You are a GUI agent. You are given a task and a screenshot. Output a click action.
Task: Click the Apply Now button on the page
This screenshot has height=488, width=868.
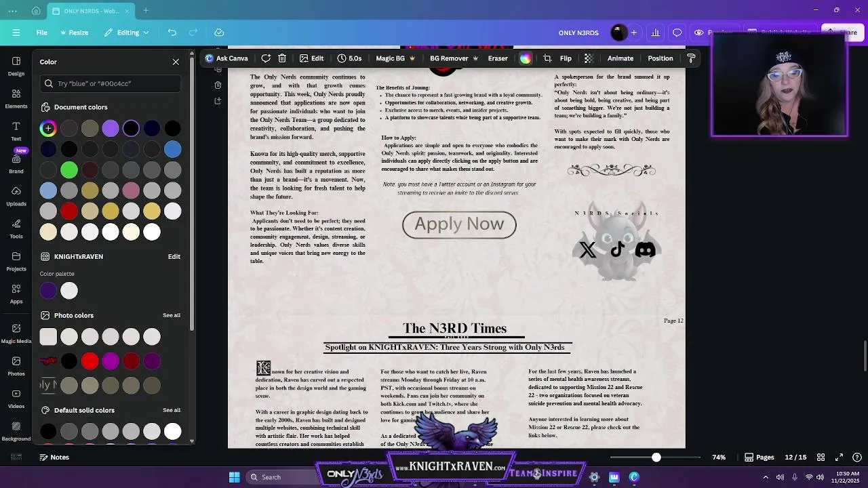[459, 224]
